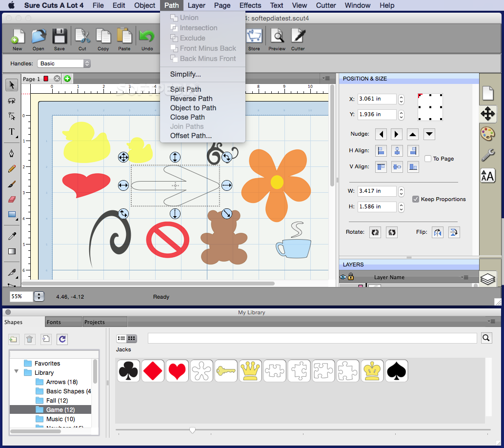Select the arrow Selection tool

click(x=12, y=85)
